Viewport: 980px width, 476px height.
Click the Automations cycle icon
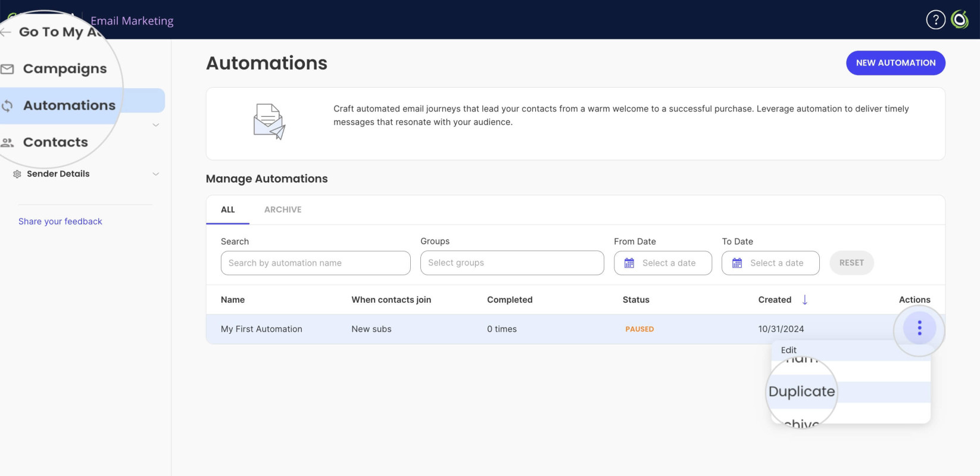(7, 106)
